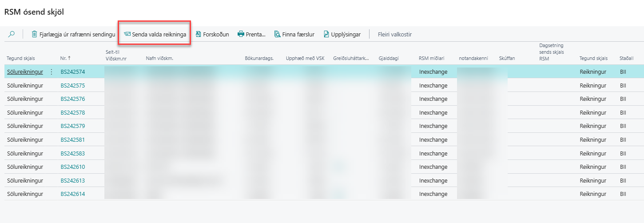The width and height of the screenshot is (644, 223).
Task: Open Fleiri valkostir menu
Action: point(394,34)
